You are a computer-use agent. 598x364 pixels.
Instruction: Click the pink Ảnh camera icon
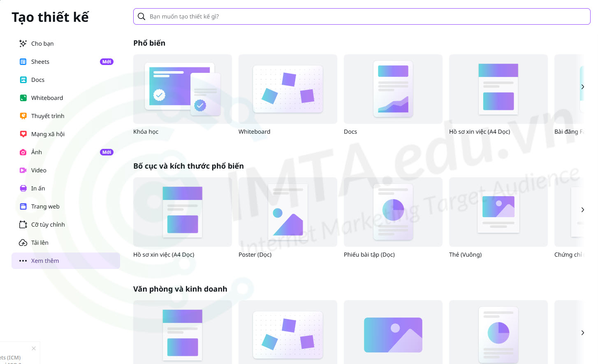click(23, 152)
